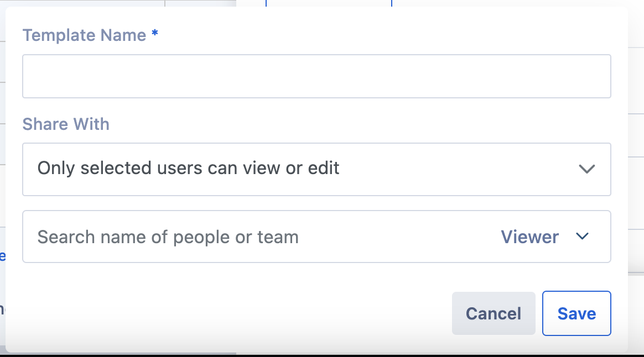Click the Template Name label
Image resolution: width=644 pixels, height=357 pixels.
(84, 35)
